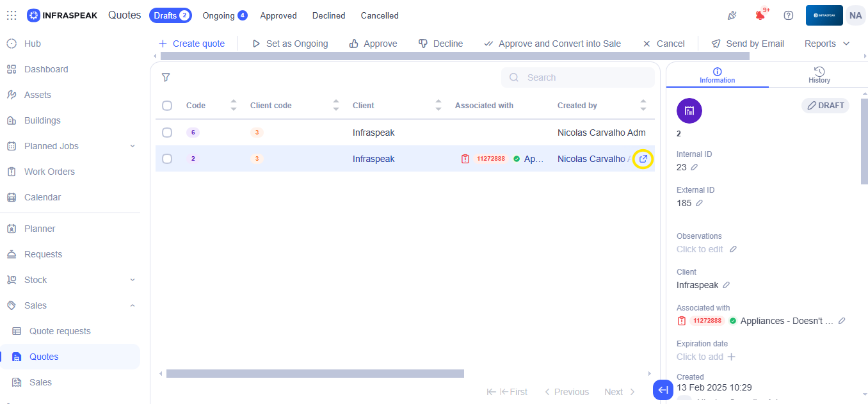
Task: Click the Infraspeak company thumbnail
Action: pos(824,15)
